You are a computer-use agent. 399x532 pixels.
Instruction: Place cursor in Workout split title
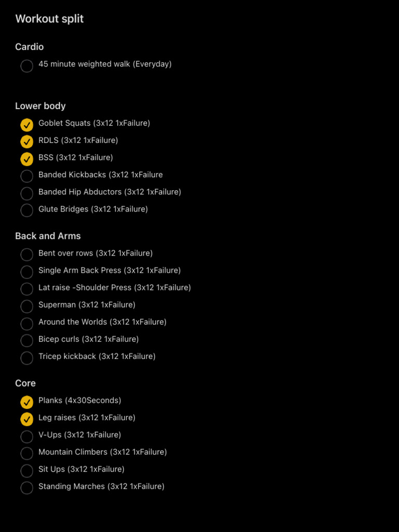pos(49,19)
